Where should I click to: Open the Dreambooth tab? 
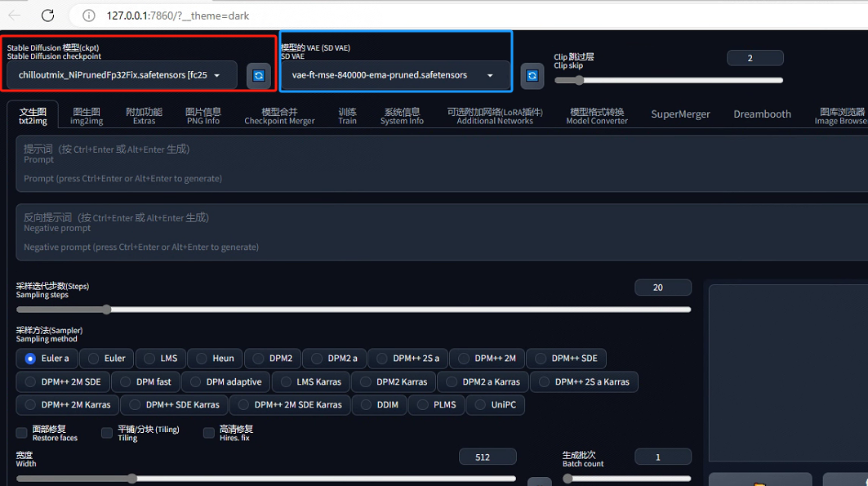762,114
